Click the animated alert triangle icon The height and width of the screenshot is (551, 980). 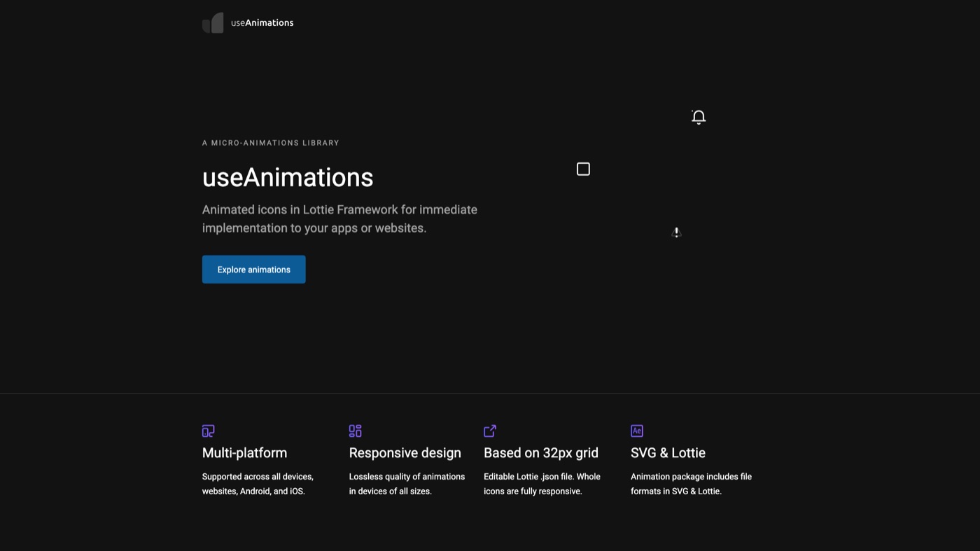(x=676, y=232)
